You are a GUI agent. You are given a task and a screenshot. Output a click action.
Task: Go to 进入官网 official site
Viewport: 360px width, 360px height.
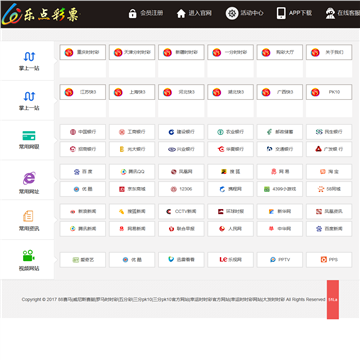tap(194, 13)
